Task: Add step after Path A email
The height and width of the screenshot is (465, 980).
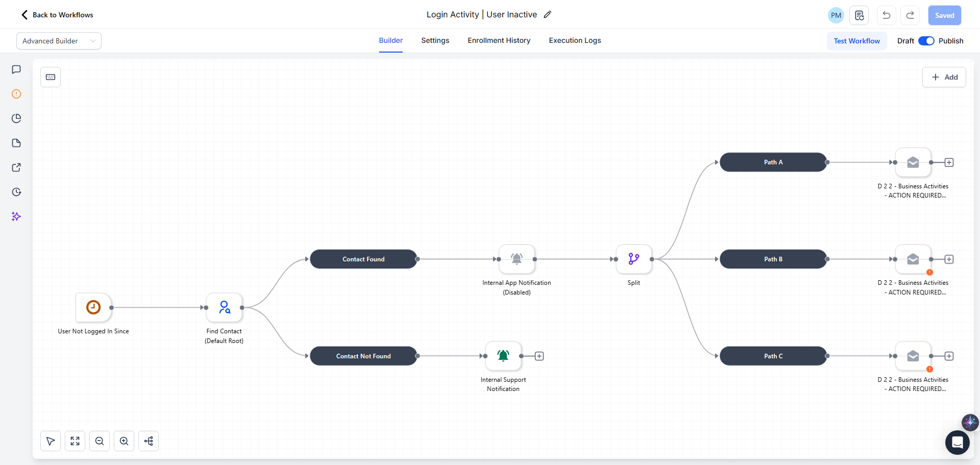Action: click(x=949, y=162)
